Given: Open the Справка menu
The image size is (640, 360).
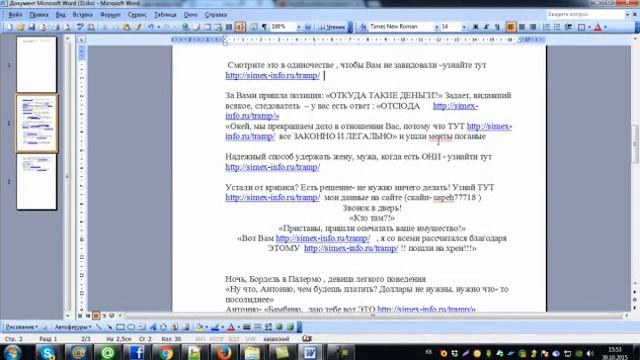Looking at the screenshot, I should (216, 15).
